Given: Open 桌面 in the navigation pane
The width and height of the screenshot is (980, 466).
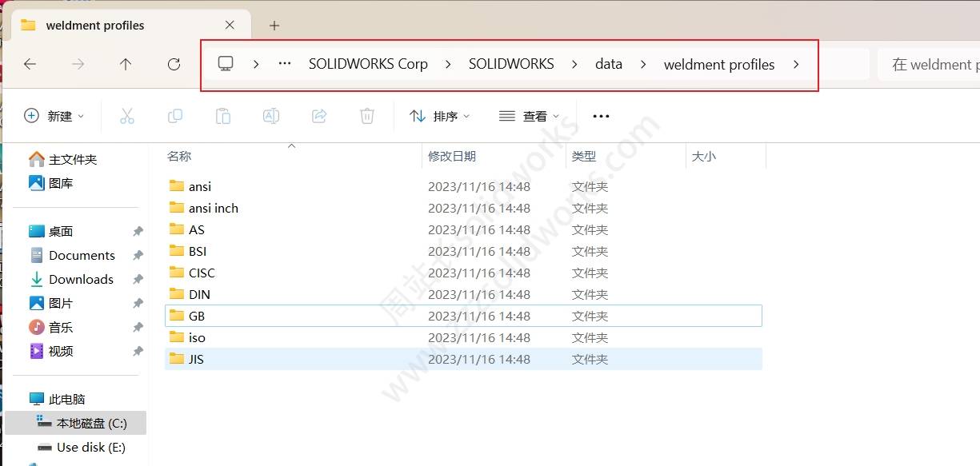Looking at the screenshot, I should [x=51, y=231].
